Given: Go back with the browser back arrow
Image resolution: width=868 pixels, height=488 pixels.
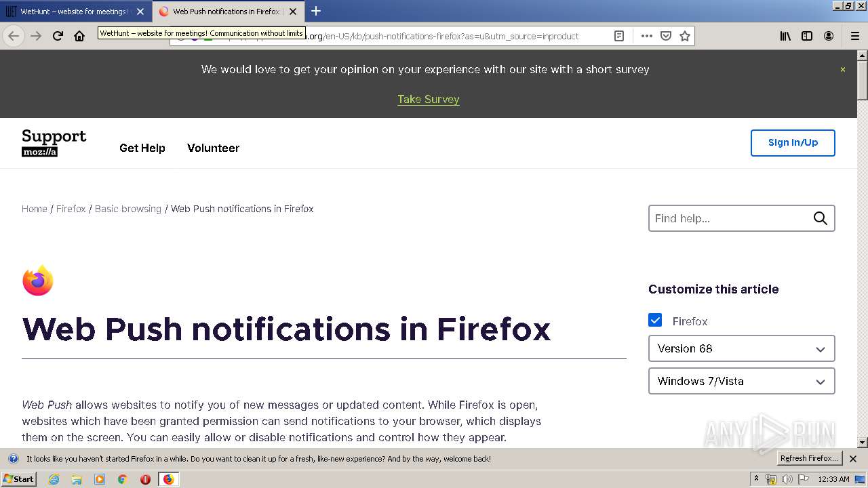Looking at the screenshot, I should (14, 36).
